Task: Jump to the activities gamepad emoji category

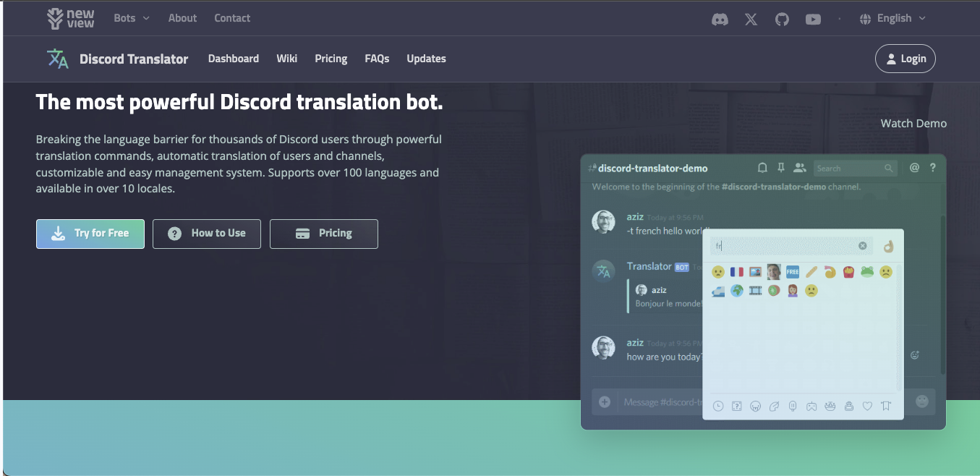Action: tap(811, 407)
